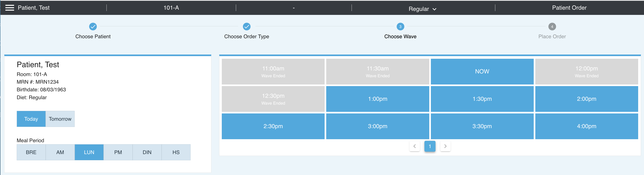Select the HS meal period
Screen dimensions: 644x175
point(176,152)
